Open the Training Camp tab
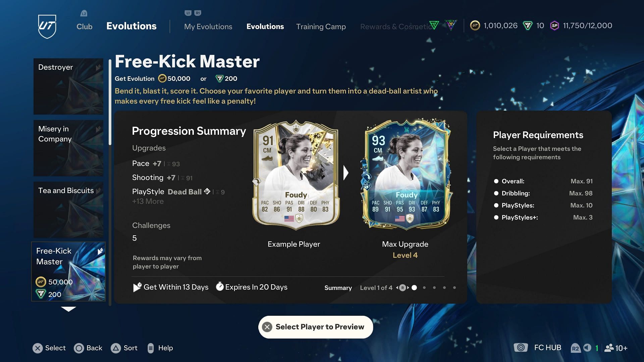The image size is (644, 362). point(321,26)
